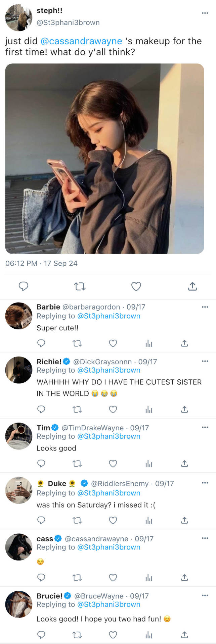Retweet Richie's reply about cutest sister

tap(77, 409)
